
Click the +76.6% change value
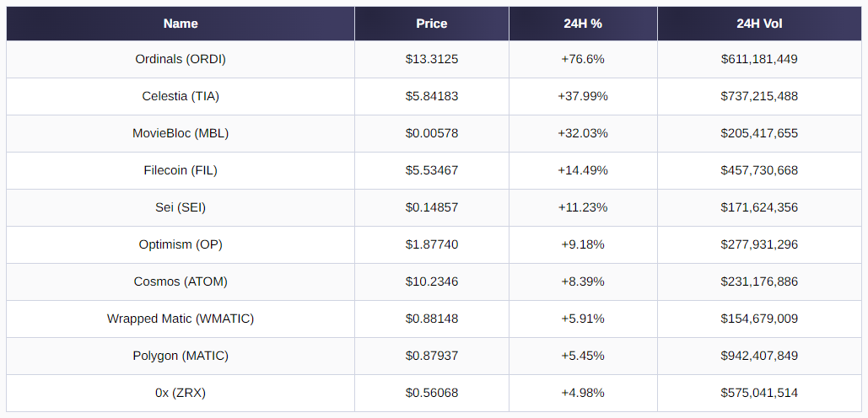583,59
